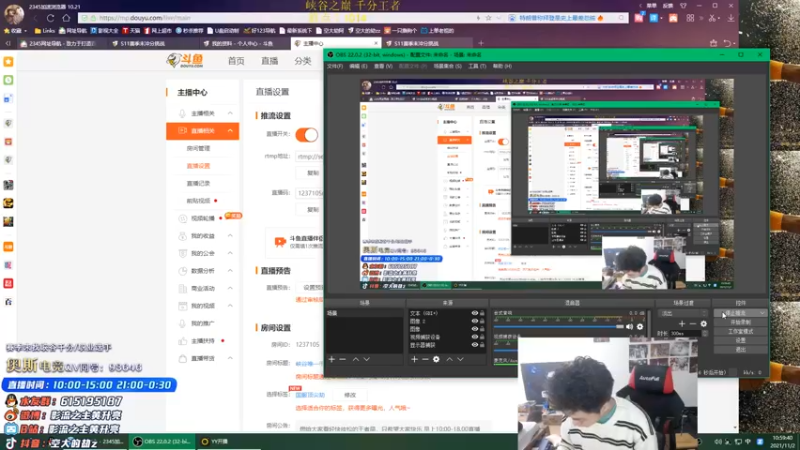800x450 pixels.
Task: Hide the 图像 source eye
Action: point(474,329)
